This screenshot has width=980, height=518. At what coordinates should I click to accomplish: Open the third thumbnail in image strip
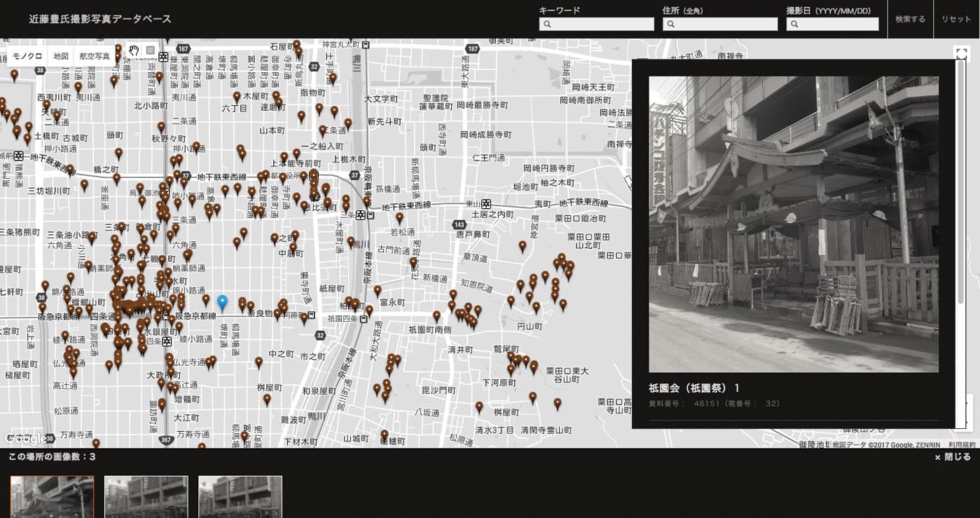tap(240, 497)
